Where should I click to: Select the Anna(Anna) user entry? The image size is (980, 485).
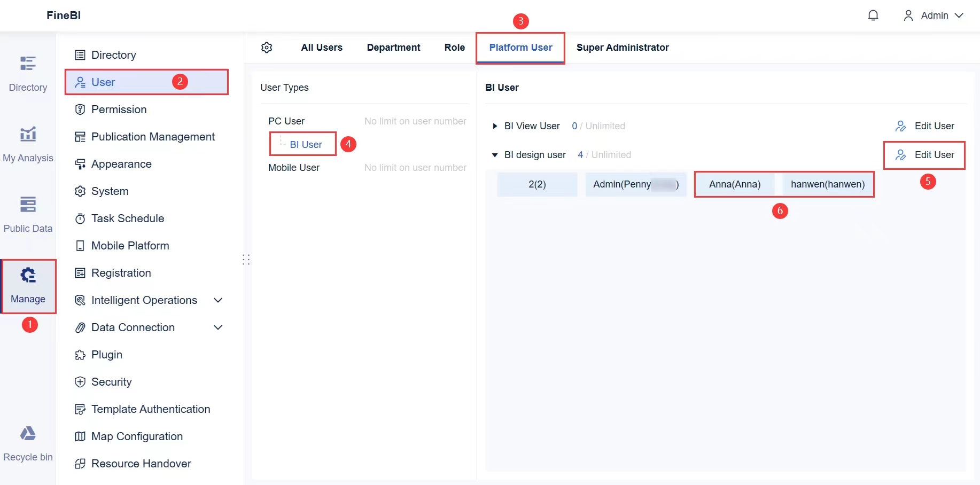[x=735, y=184]
